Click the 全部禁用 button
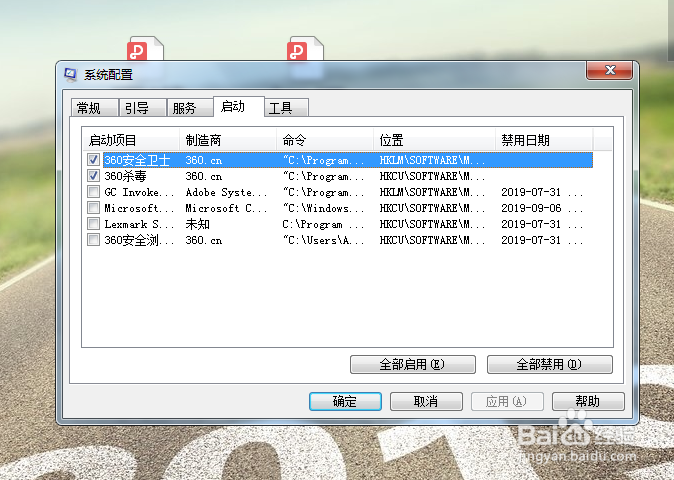This screenshot has width=674, height=480. [549, 364]
